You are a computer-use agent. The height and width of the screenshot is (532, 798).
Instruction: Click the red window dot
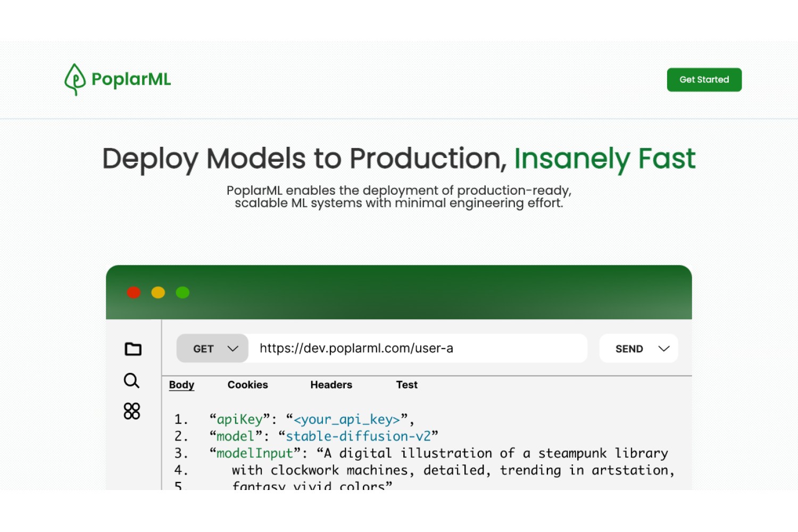[x=134, y=292]
